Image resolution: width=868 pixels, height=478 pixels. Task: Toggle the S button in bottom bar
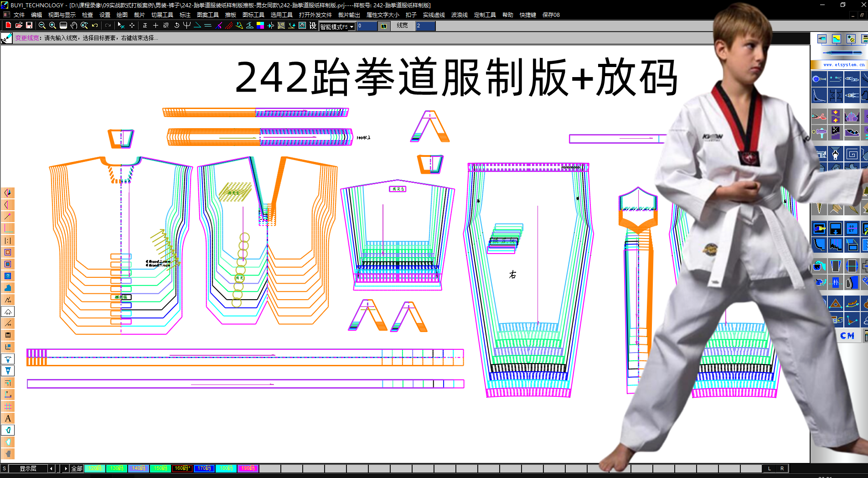[x=4, y=468]
